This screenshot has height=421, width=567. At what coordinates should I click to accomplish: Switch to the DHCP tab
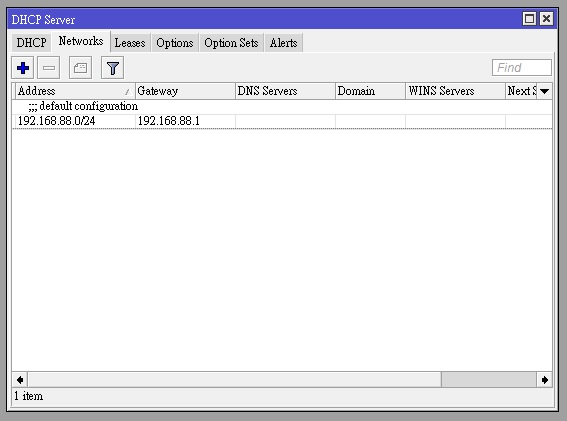[31, 43]
